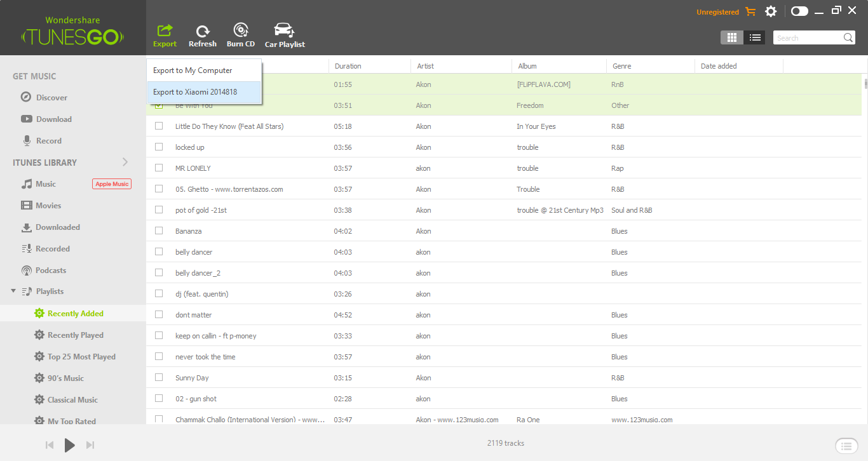
Task: Click the Apple Music badge
Action: click(x=112, y=184)
